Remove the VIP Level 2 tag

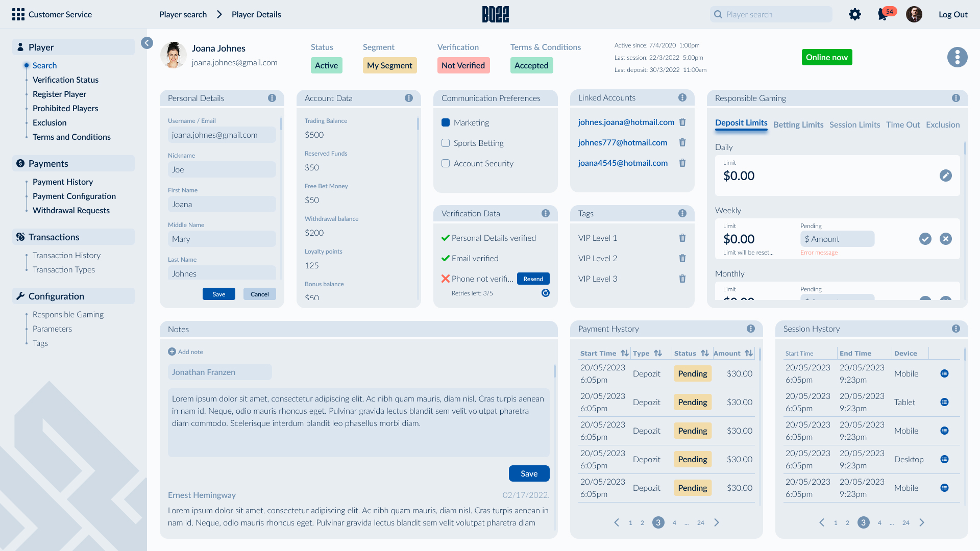pyautogui.click(x=682, y=259)
